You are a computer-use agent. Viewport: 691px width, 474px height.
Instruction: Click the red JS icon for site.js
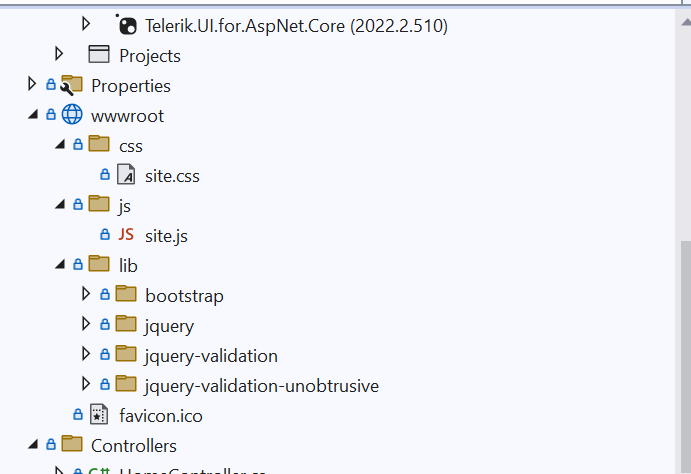point(126,235)
